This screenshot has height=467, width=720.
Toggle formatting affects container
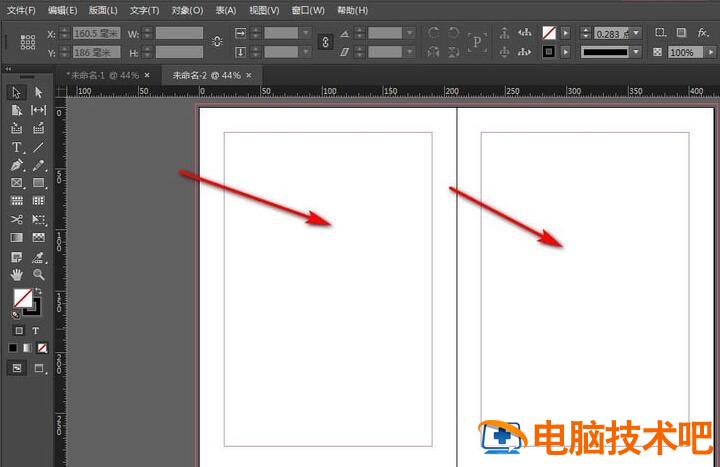19,330
